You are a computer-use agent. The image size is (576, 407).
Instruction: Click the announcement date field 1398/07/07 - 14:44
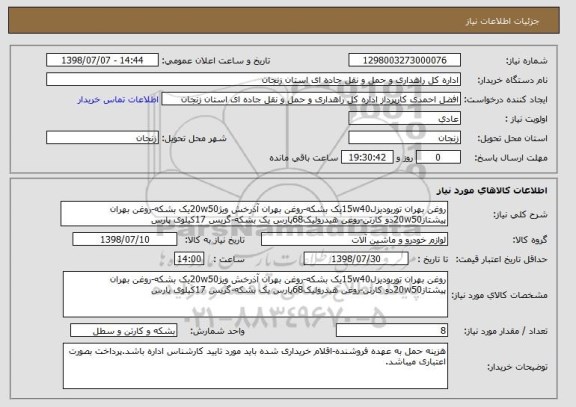coord(102,60)
